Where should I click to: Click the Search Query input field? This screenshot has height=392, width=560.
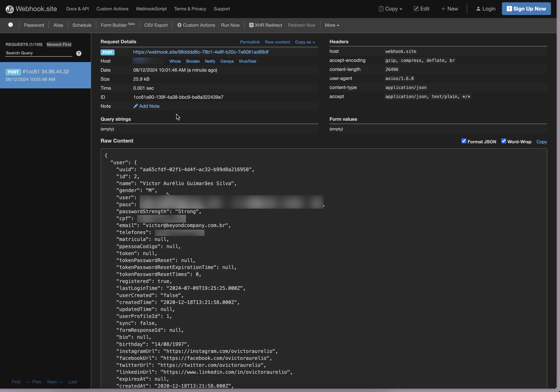tap(39, 53)
